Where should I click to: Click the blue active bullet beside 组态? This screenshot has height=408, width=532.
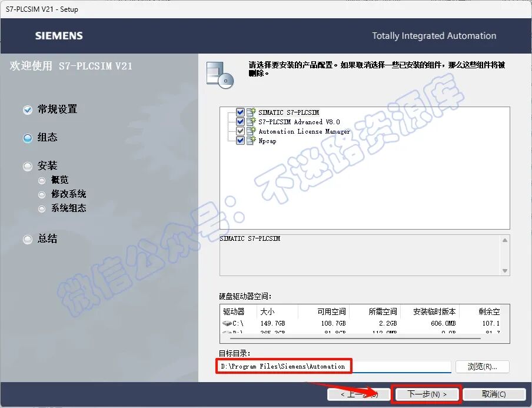click(x=28, y=138)
